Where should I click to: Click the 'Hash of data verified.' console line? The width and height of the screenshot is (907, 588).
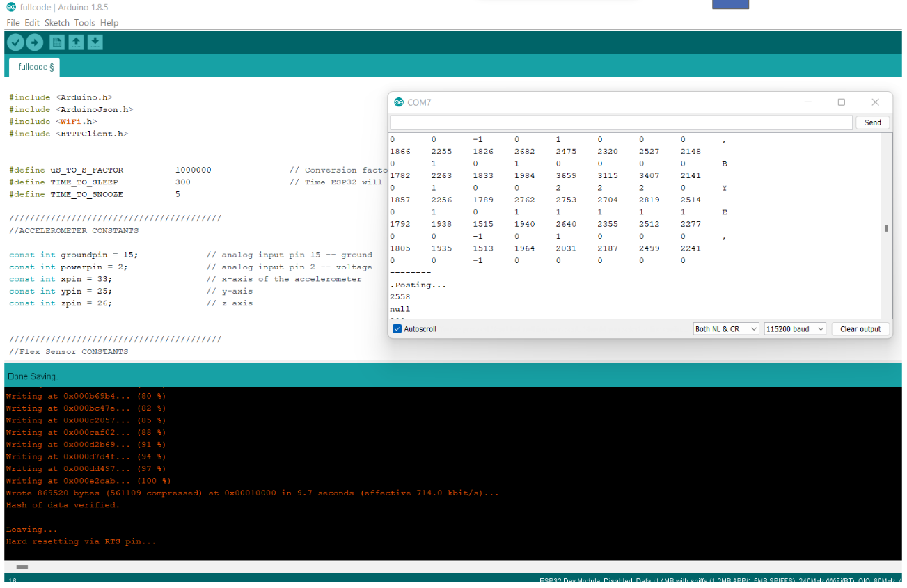coord(63,505)
